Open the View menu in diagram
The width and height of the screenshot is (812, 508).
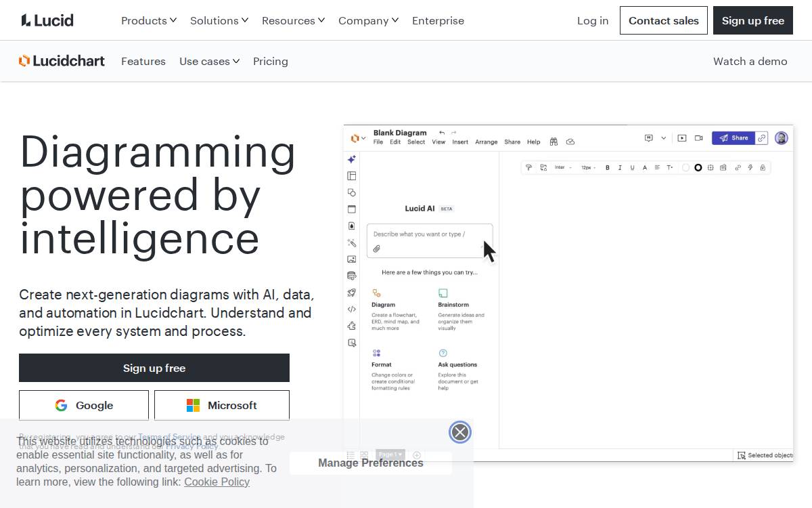click(x=438, y=142)
